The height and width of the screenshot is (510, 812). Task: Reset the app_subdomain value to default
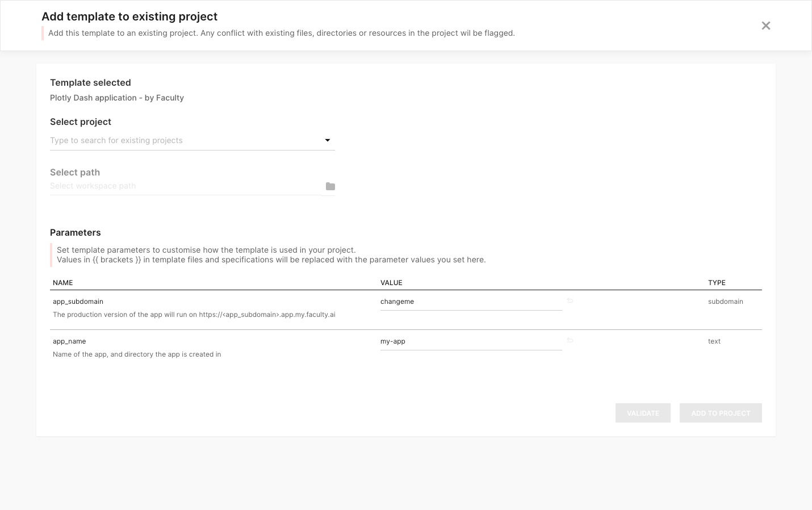pyautogui.click(x=570, y=300)
